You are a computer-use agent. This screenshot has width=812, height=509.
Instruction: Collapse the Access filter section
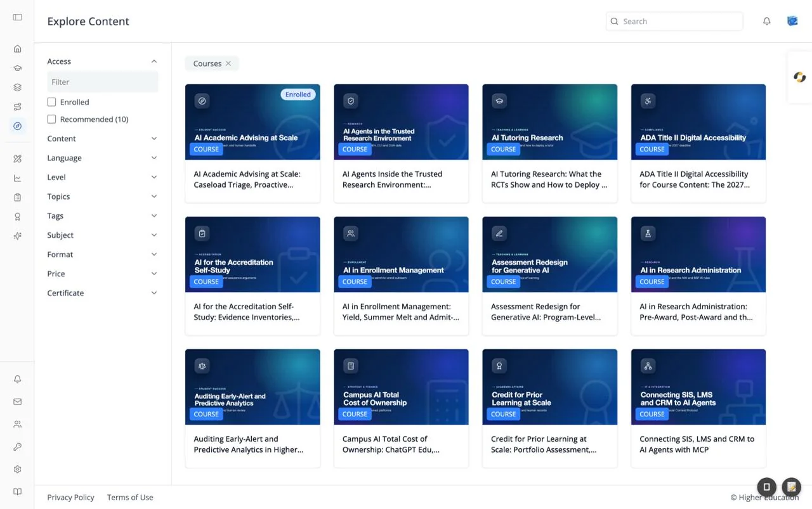102,61
